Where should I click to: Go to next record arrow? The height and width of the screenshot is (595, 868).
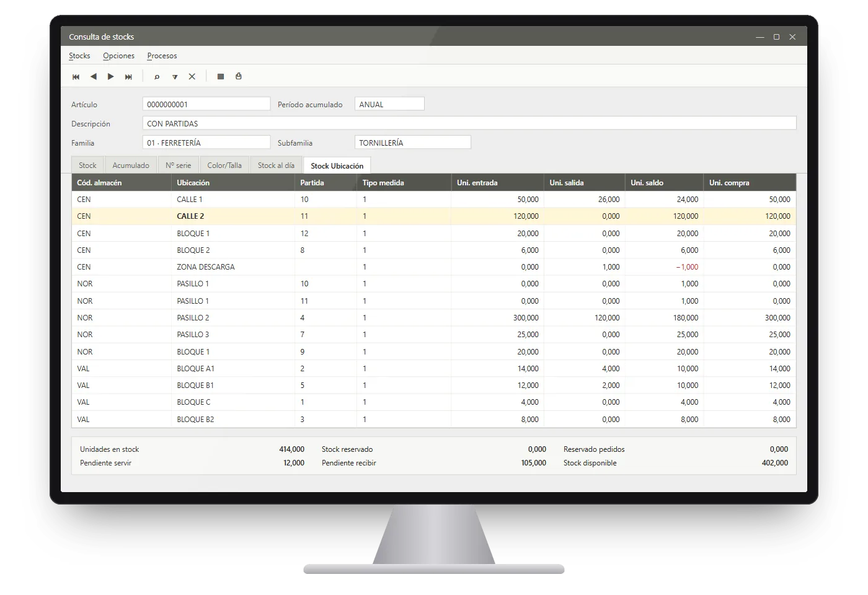pos(111,77)
